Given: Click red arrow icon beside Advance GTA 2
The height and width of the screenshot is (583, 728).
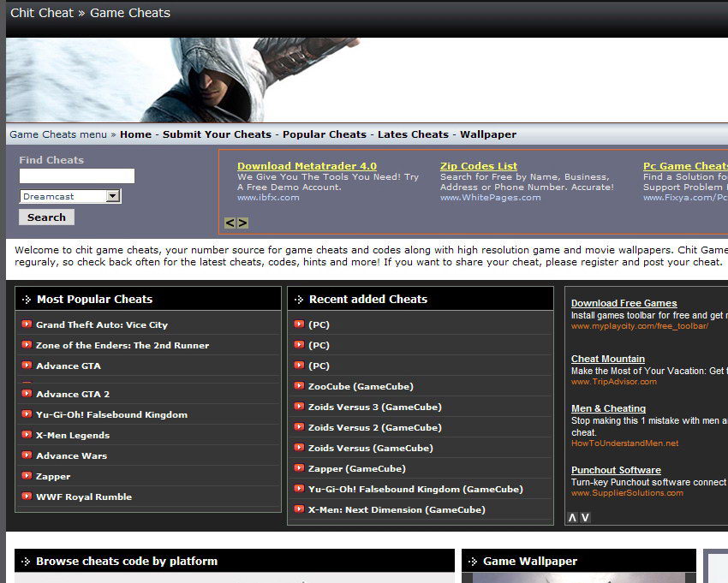Looking at the screenshot, I should point(27,393).
